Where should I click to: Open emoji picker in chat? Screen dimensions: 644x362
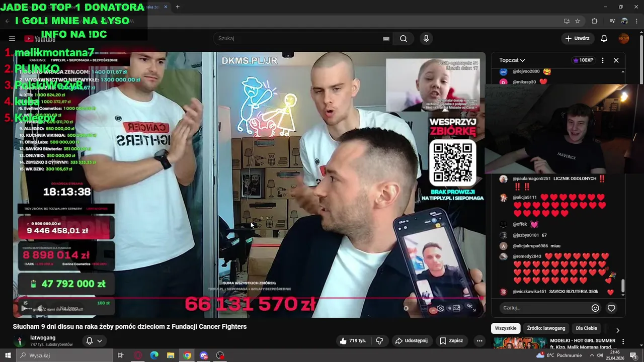coord(595,308)
